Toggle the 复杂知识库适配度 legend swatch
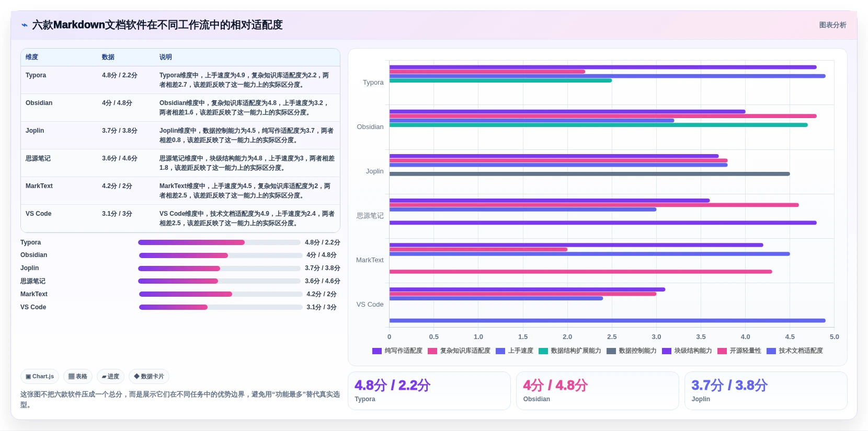This screenshot has height=431, width=868. 432,351
